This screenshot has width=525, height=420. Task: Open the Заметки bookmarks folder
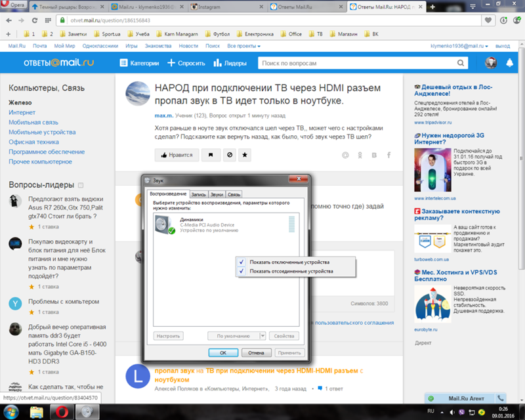pyautogui.click(x=73, y=34)
